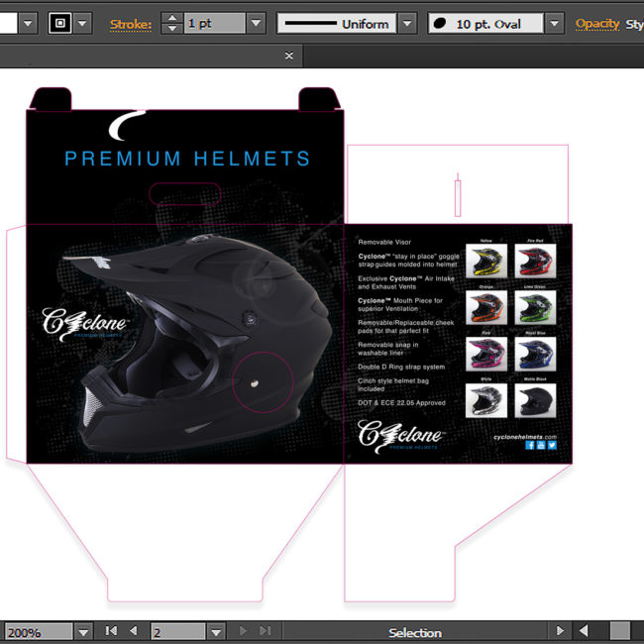The height and width of the screenshot is (644, 644).
Task: Click the stroke color box icon
Action: (60, 23)
